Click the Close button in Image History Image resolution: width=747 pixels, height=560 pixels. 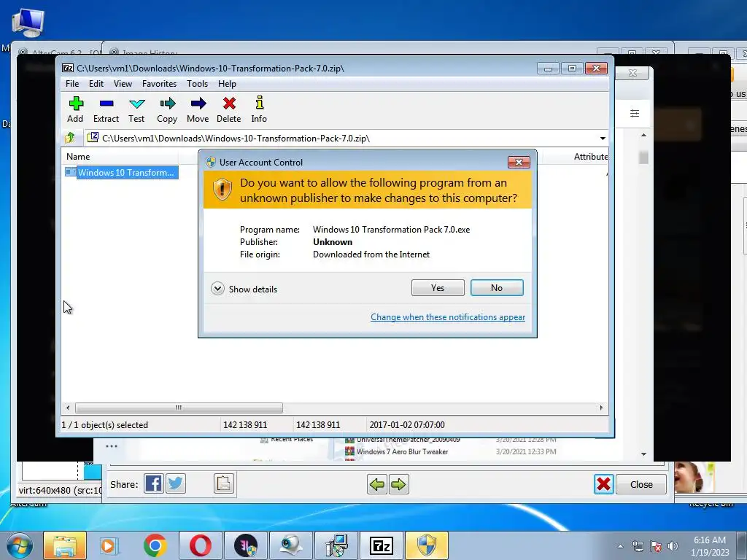641,484
